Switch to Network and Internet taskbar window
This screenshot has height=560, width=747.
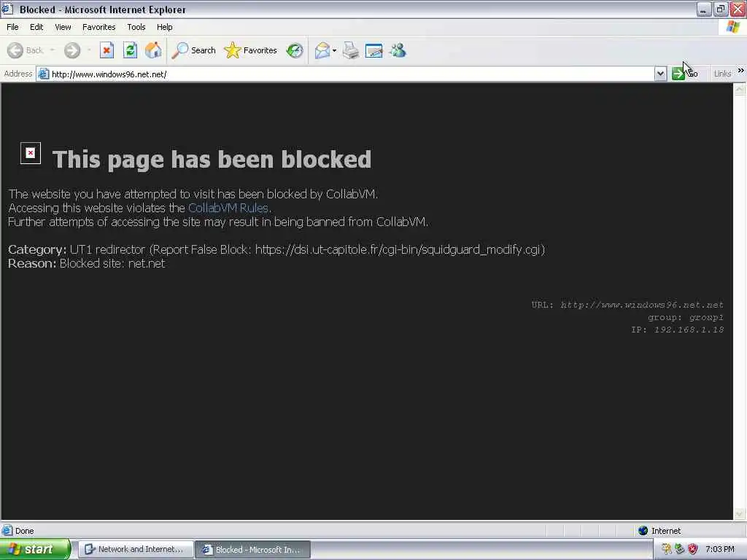pos(135,550)
